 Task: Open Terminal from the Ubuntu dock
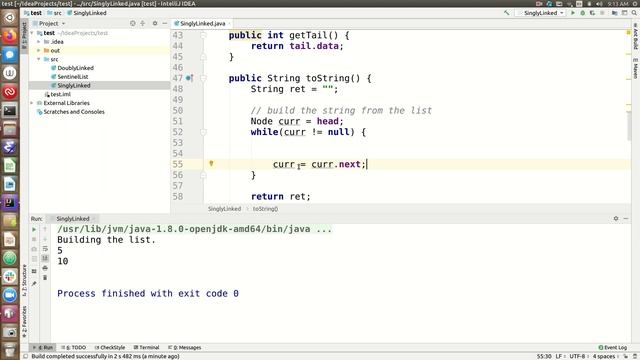coord(10,110)
